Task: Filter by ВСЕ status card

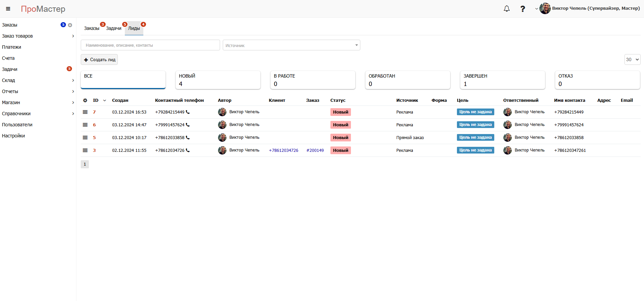Action: click(x=123, y=80)
